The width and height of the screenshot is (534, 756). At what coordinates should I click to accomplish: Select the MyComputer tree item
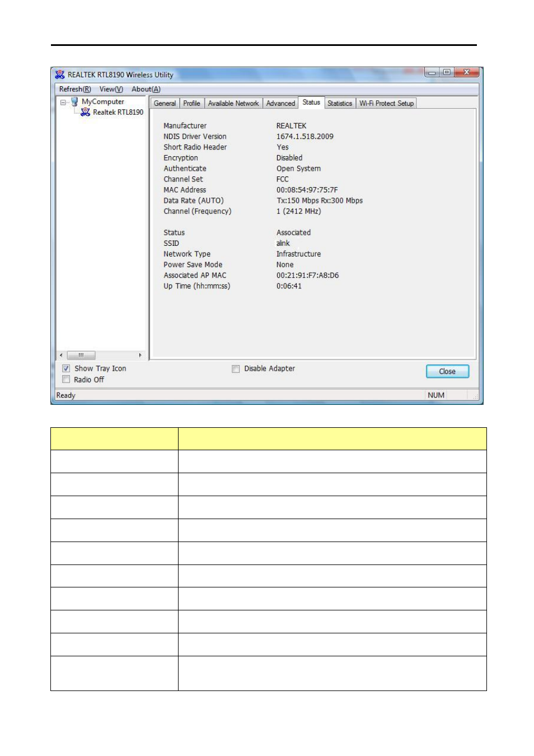(103, 102)
